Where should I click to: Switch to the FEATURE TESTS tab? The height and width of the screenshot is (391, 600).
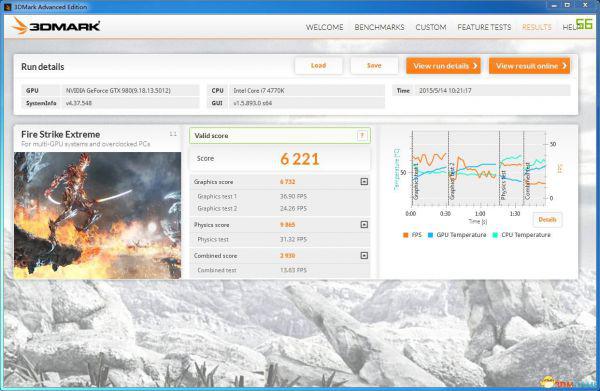484,27
